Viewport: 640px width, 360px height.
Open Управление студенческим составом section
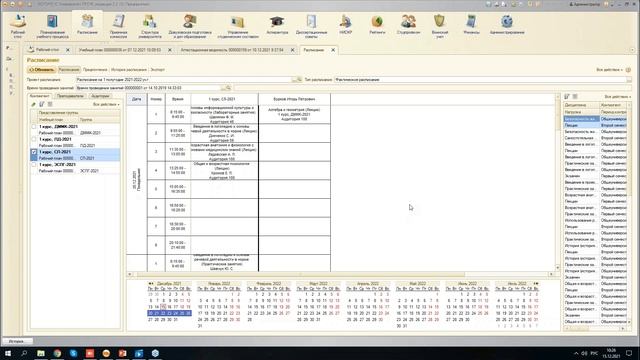(238, 26)
